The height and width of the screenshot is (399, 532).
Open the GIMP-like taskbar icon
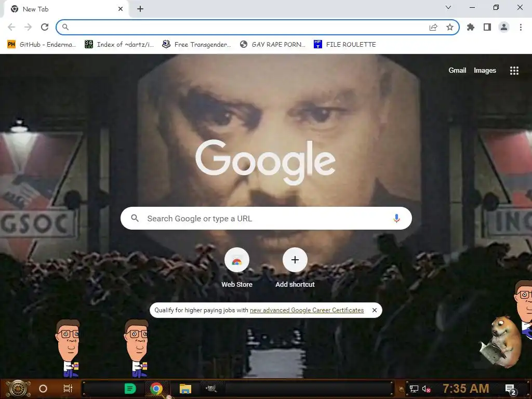(x=212, y=388)
